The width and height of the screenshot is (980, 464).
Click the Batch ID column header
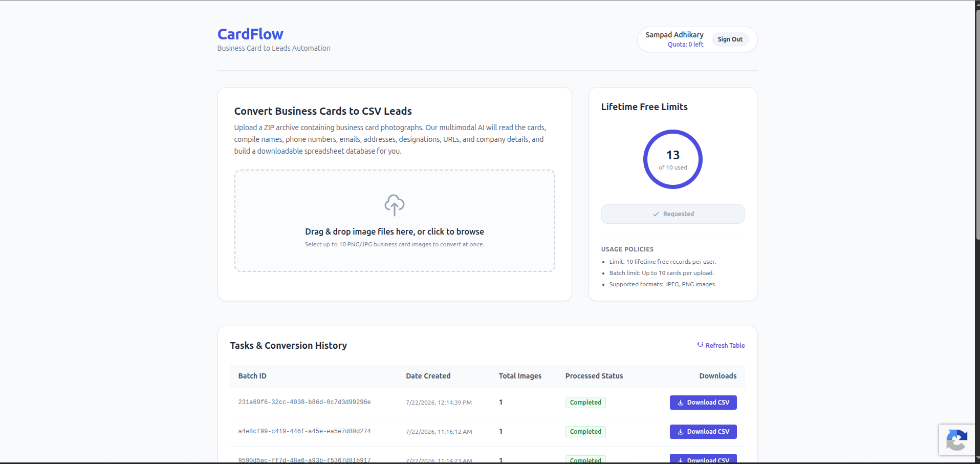[252, 376]
